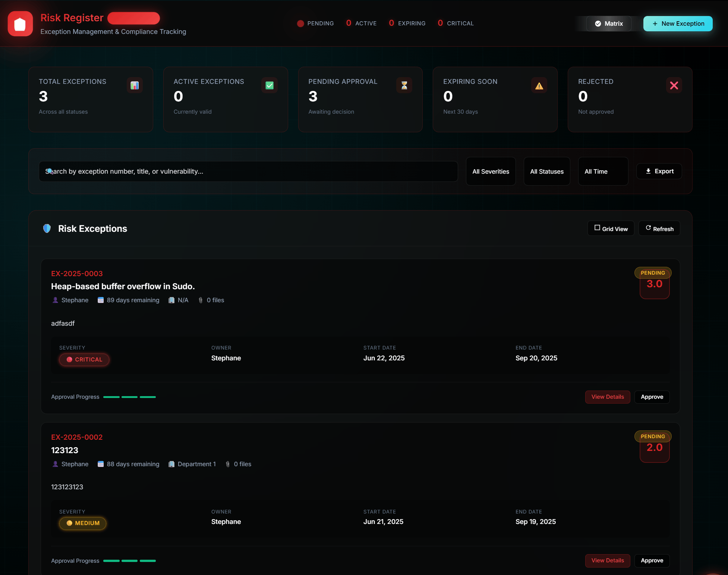
Task: Click the Pending Approval hourglass icon
Action: pos(404,85)
